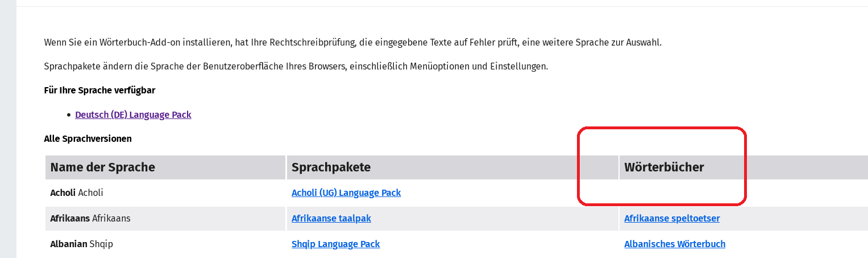Click the empty Wörterbücher cell in Acholi row
Screen dimensions: 868x258
(739, 193)
